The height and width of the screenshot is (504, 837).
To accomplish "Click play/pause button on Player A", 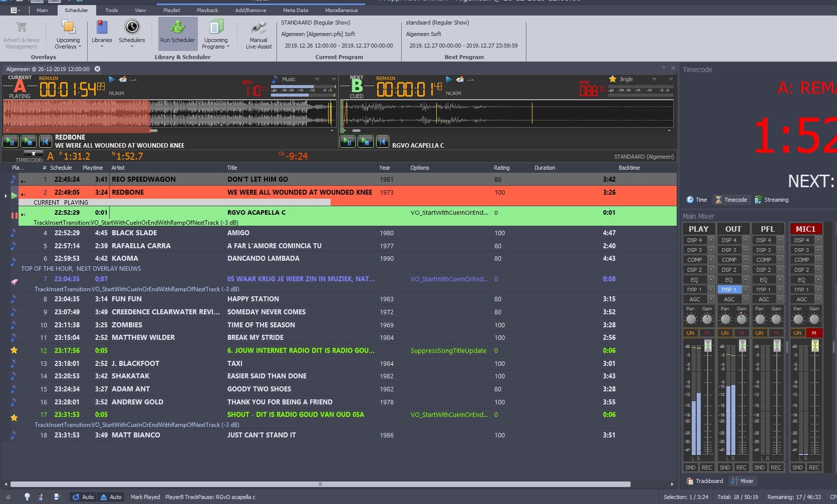I will (x=11, y=141).
